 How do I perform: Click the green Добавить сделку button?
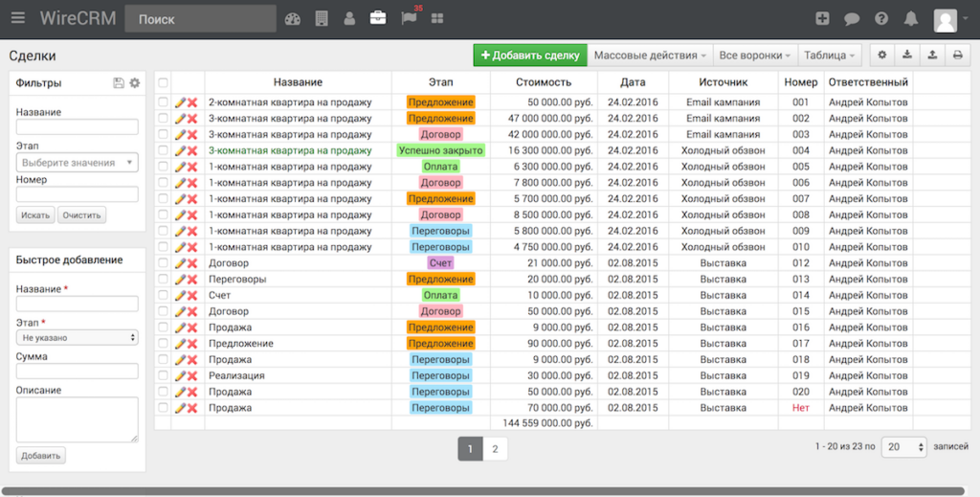[530, 56]
